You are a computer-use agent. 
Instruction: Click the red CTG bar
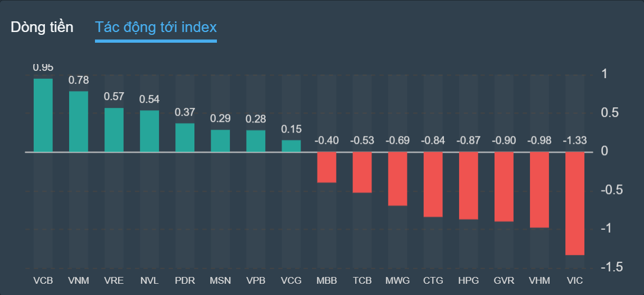point(433,184)
